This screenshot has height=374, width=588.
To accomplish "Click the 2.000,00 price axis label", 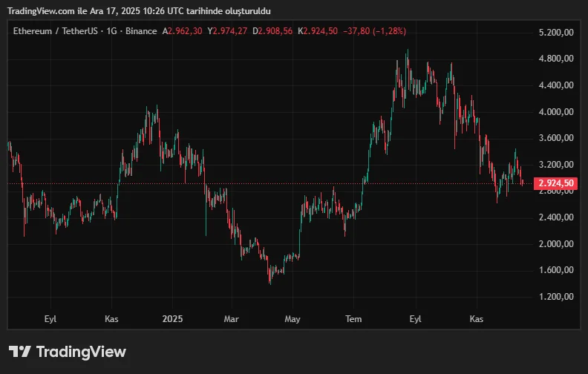I will tap(556, 244).
